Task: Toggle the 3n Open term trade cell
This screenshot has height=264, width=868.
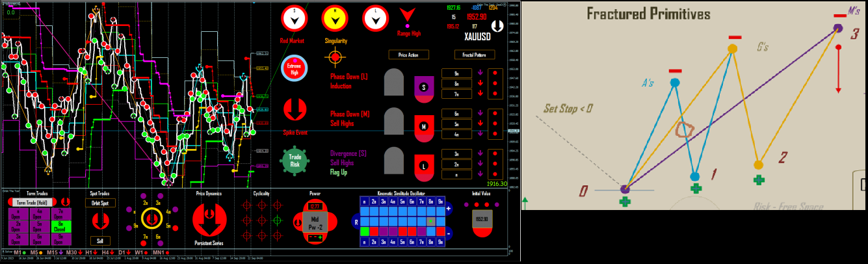Action: [18, 239]
